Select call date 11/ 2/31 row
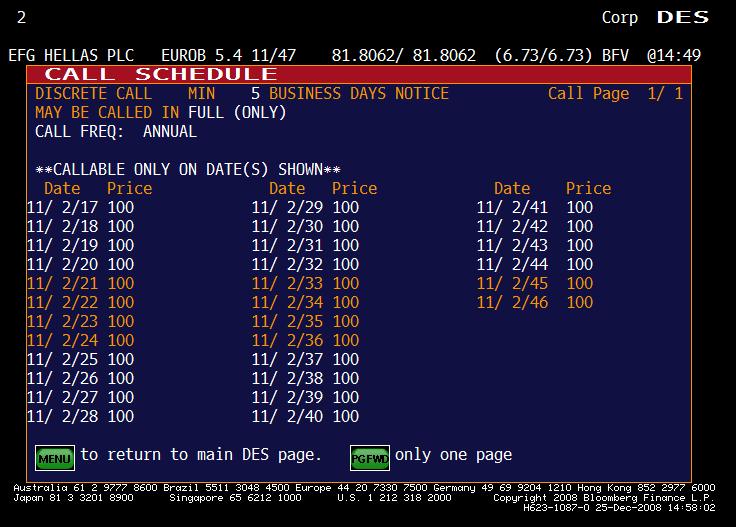Viewport: 736px width, 527px height. tap(306, 245)
